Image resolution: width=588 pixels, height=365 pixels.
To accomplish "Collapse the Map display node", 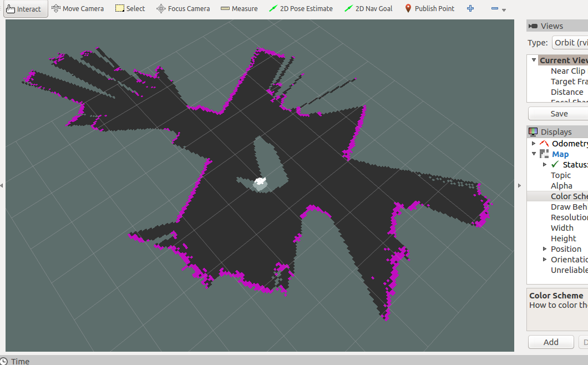I will point(534,154).
